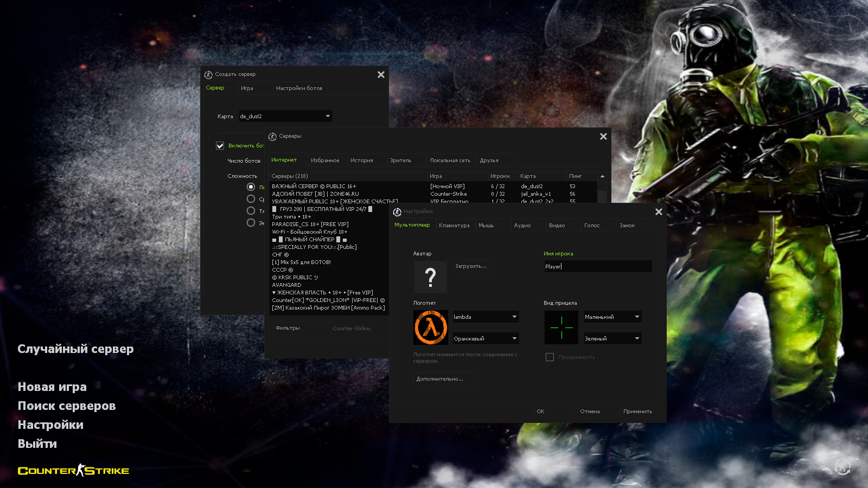Click the question mark avatar image

click(431, 277)
